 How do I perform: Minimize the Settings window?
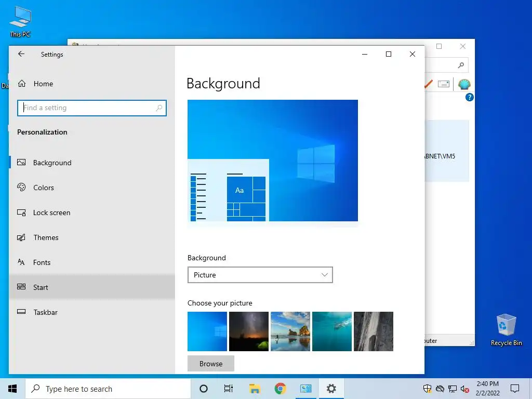tap(365, 54)
